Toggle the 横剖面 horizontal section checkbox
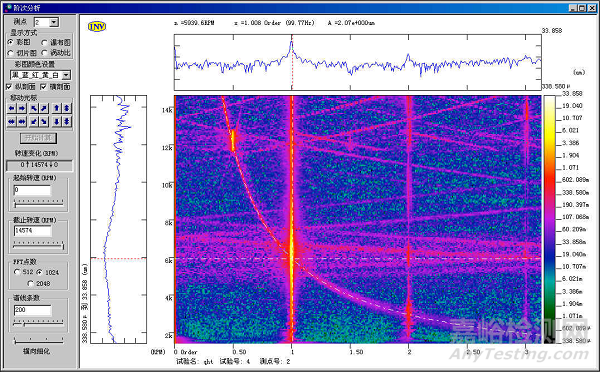 tap(44, 87)
